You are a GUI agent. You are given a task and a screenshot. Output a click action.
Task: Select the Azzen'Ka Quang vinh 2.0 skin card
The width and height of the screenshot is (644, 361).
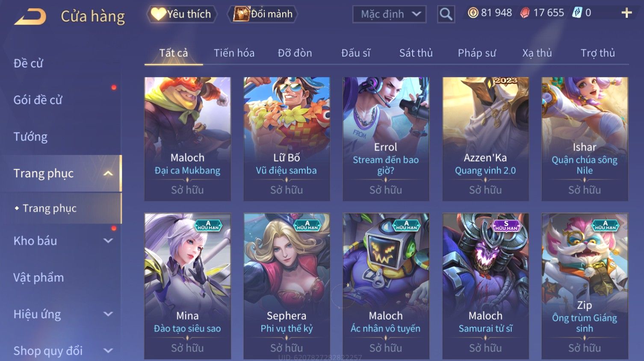click(485, 139)
